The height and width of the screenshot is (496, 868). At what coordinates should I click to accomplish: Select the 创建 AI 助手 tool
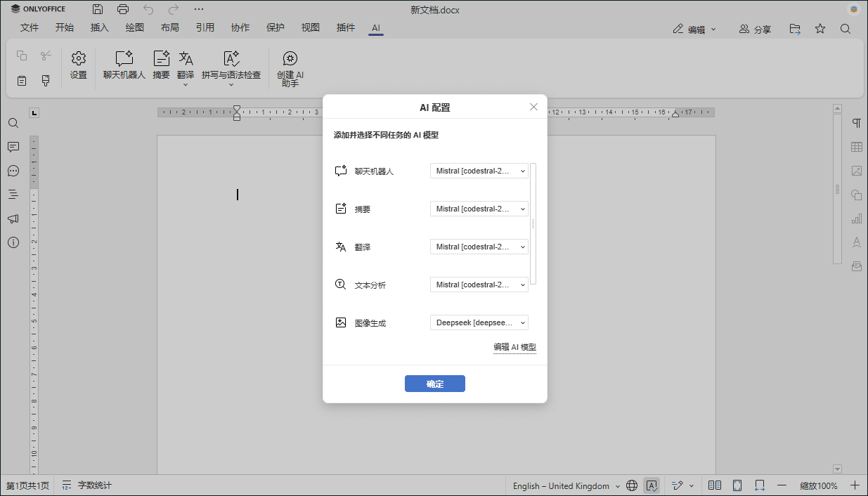click(x=290, y=67)
